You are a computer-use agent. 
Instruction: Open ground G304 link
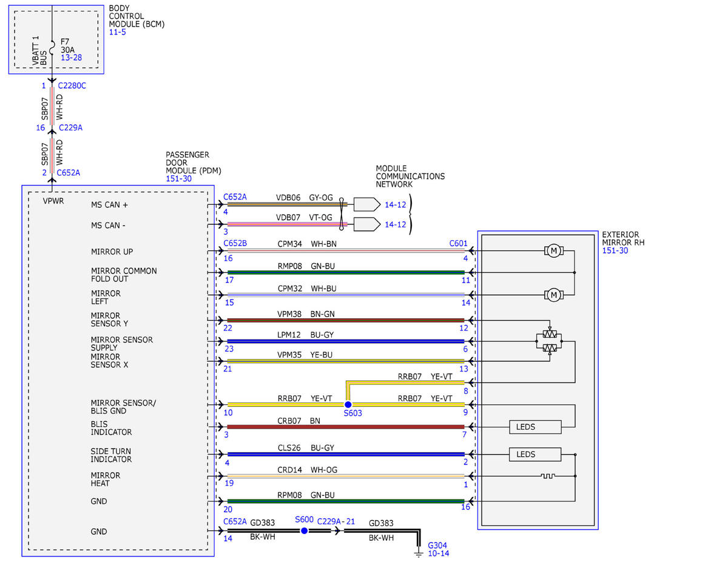tap(437, 545)
